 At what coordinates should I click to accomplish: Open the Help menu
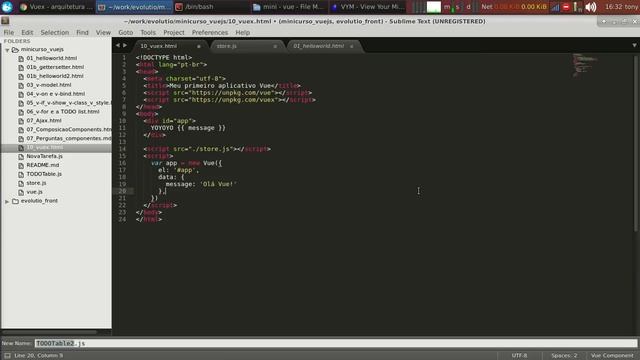pos(242,32)
